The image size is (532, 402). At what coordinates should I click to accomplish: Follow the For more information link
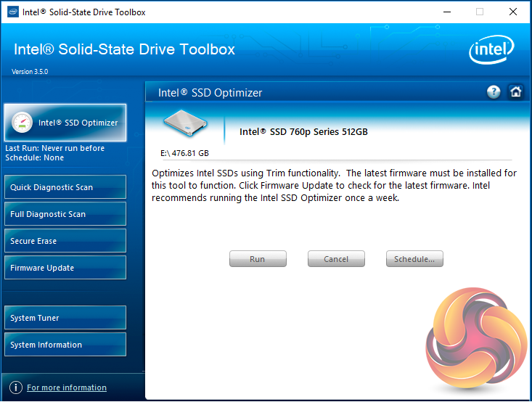pyautogui.click(x=67, y=387)
